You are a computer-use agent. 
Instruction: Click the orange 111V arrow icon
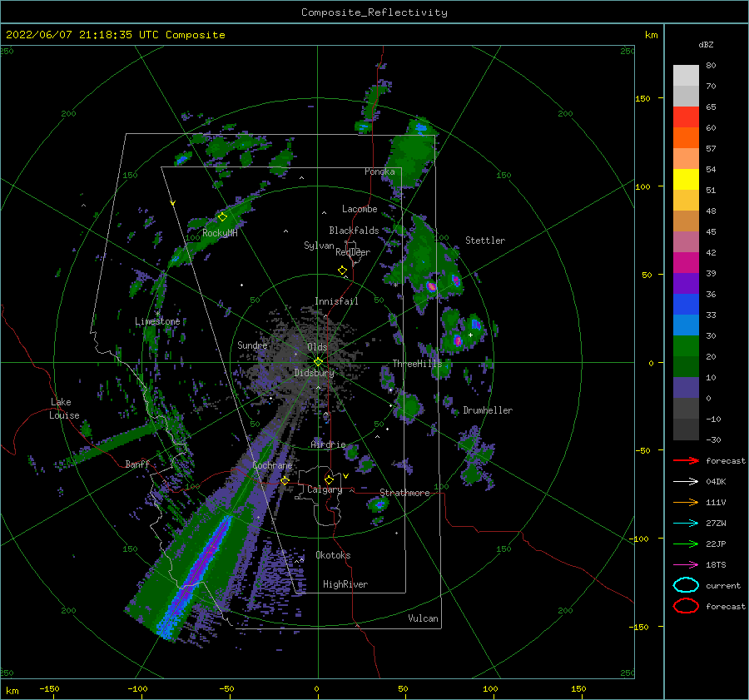click(x=686, y=502)
